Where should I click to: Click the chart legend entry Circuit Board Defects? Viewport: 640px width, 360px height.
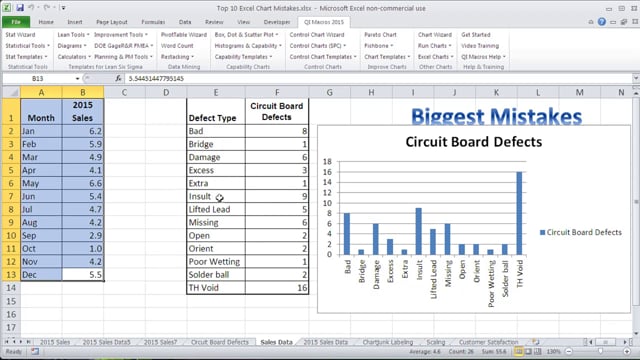tap(581, 232)
